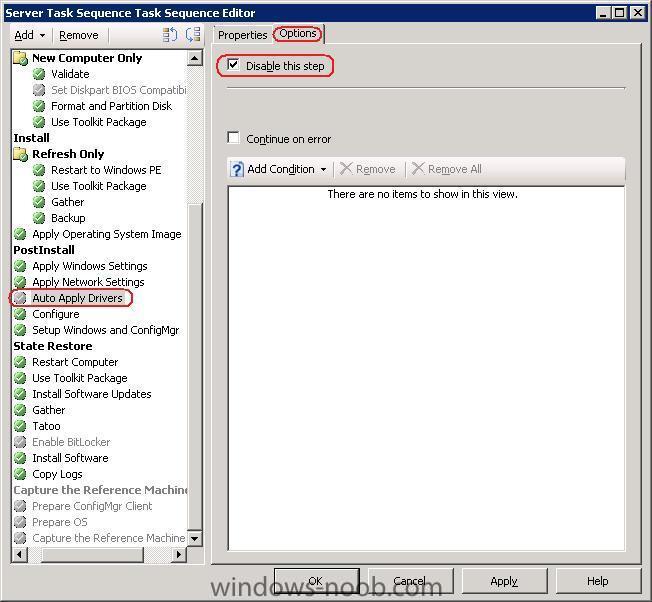Click the horizontal scroll right arrow

coord(179,554)
